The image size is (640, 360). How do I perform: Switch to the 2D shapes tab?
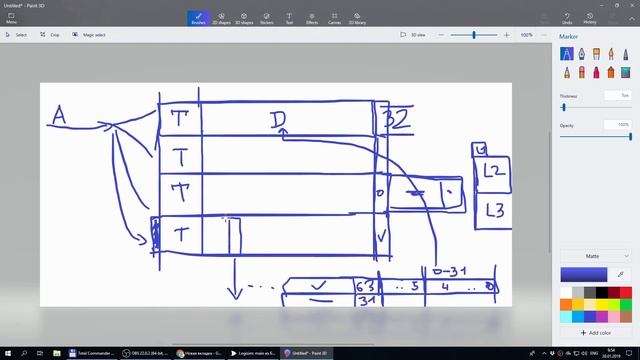pyautogui.click(x=221, y=18)
